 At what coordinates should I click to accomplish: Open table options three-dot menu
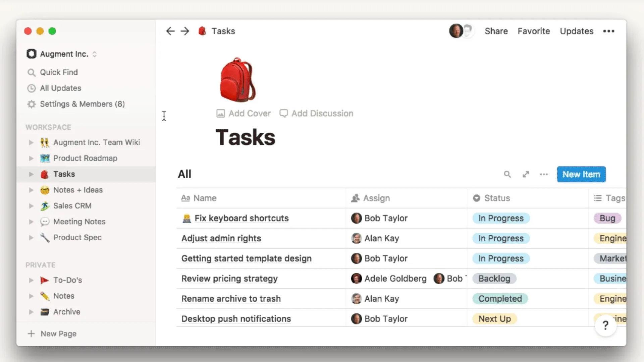coord(544,174)
